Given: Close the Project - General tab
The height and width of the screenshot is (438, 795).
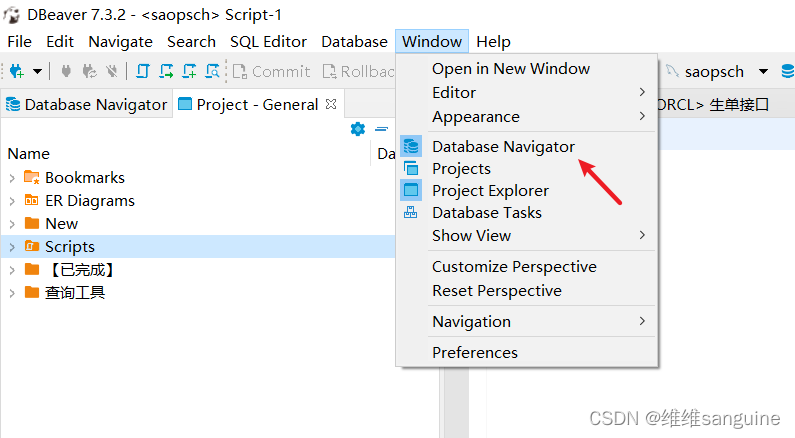Looking at the screenshot, I should [x=331, y=104].
